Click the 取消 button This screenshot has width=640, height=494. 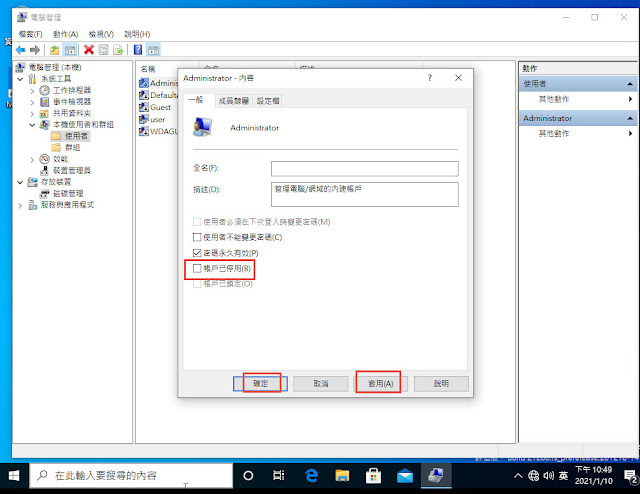[320, 383]
